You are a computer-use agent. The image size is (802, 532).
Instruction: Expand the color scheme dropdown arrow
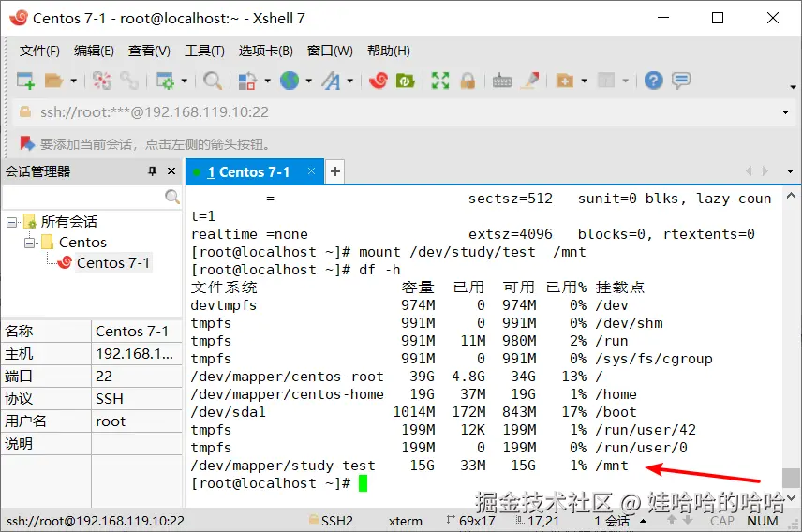pyautogui.click(x=267, y=81)
